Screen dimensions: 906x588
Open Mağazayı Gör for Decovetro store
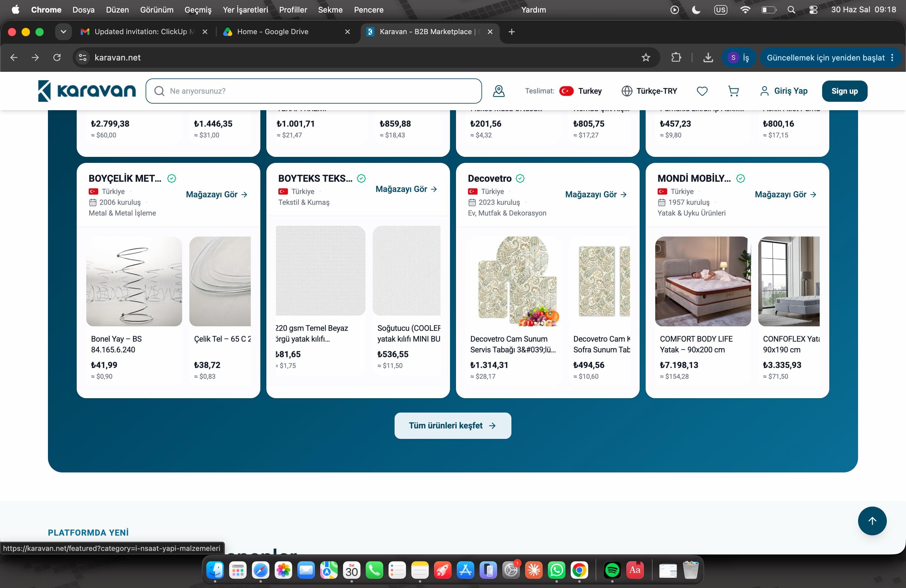click(x=596, y=194)
